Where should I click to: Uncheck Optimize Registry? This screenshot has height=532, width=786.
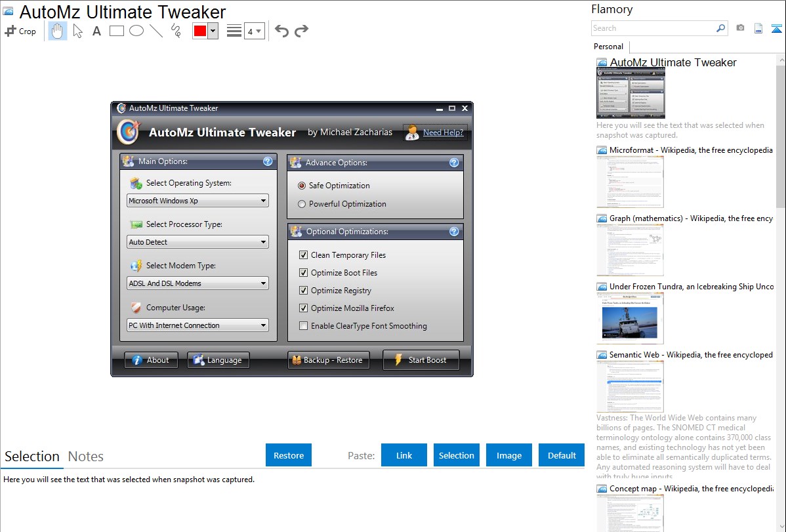click(303, 291)
